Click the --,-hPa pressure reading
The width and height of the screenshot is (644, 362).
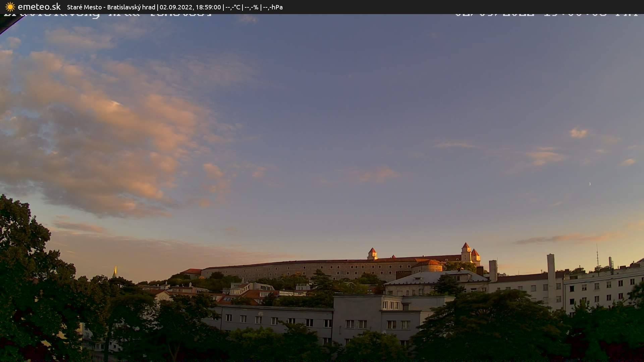[x=273, y=7]
